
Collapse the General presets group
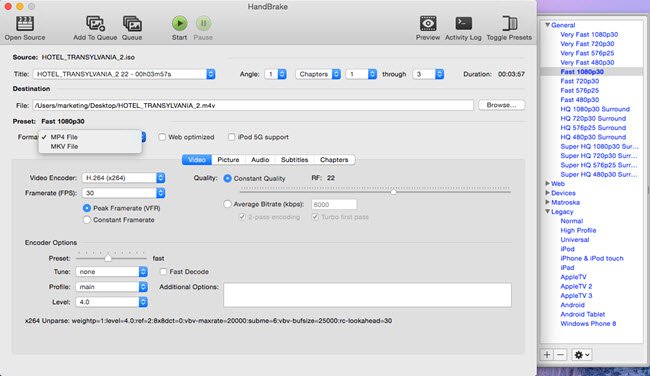point(547,25)
